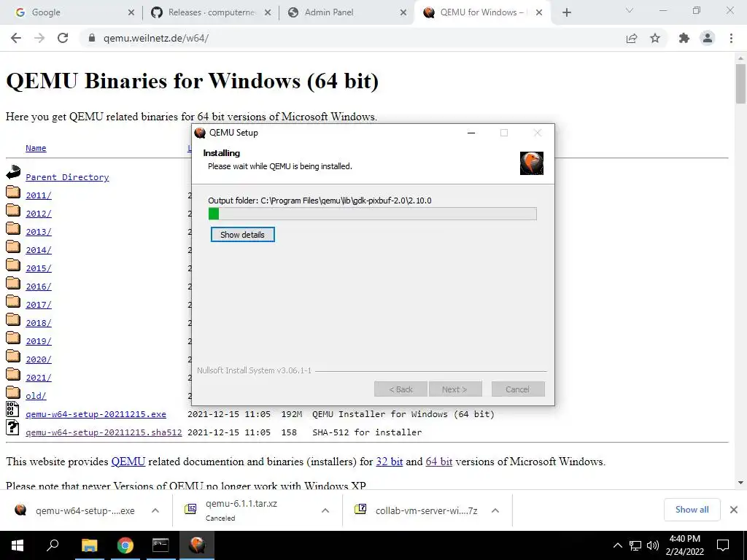
Task: Open the 2013/ folder link
Action: (x=39, y=232)
